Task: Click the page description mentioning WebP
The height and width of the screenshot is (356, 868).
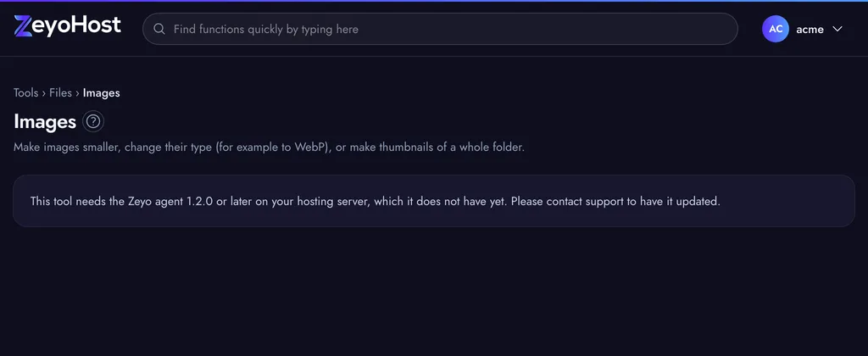Action: tap(269, 147)
